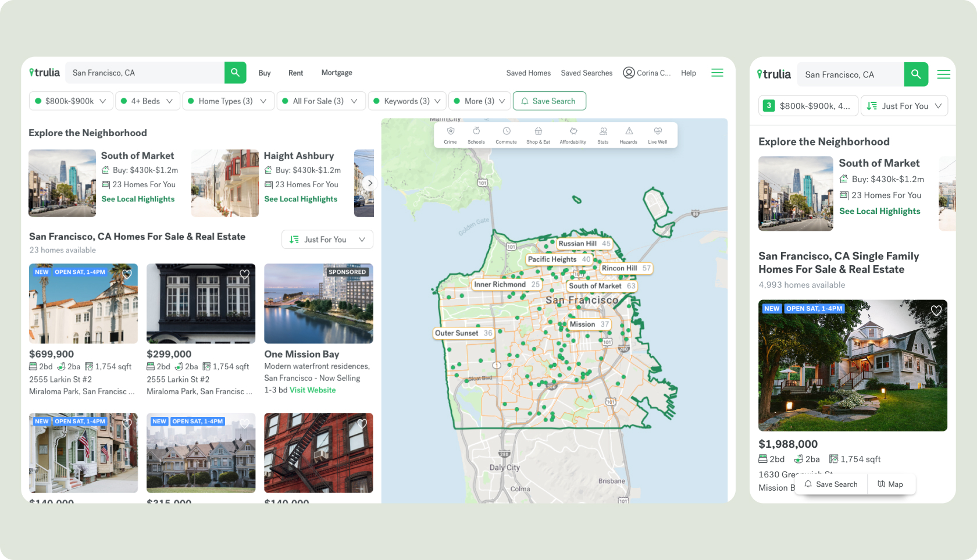Select the Crime map overlay icon
977x560 pixels.
point(450,134)
